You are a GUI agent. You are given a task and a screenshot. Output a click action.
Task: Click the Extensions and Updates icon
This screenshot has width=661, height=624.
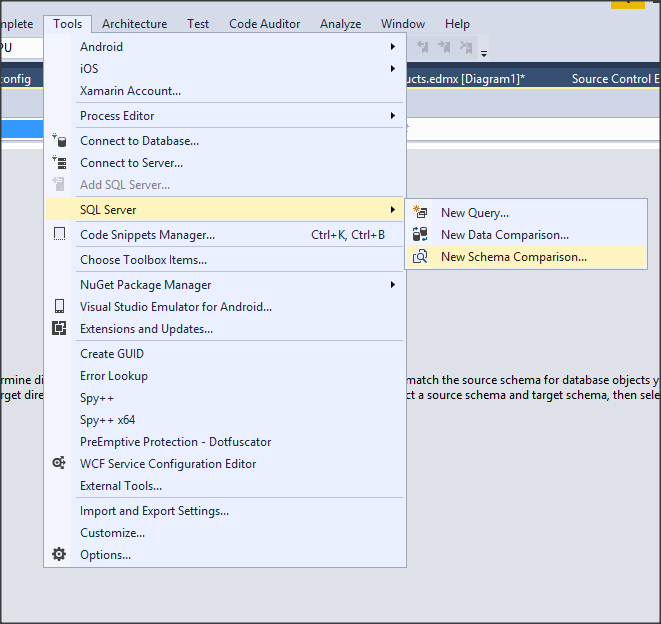pyautogui.click(x=59, y=328)
